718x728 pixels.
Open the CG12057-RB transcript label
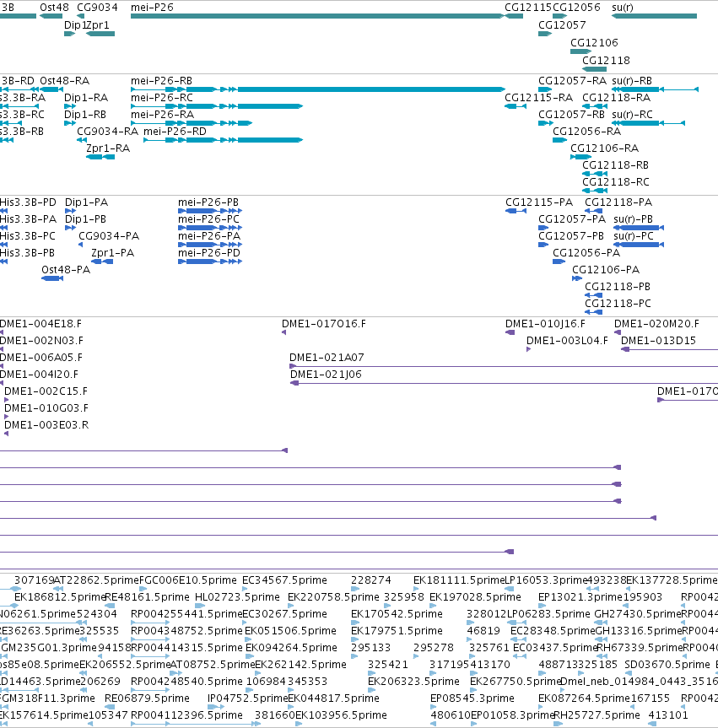(572, 115)
